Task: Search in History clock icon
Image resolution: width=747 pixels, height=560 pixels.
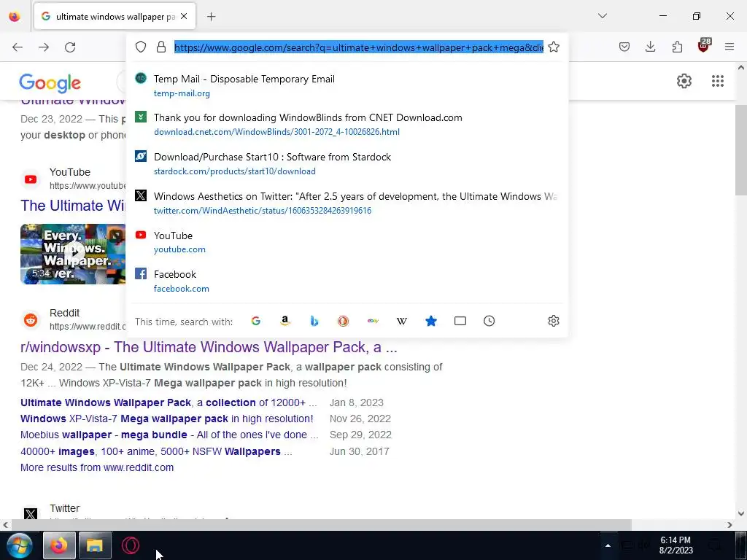Action: [489, 321]
